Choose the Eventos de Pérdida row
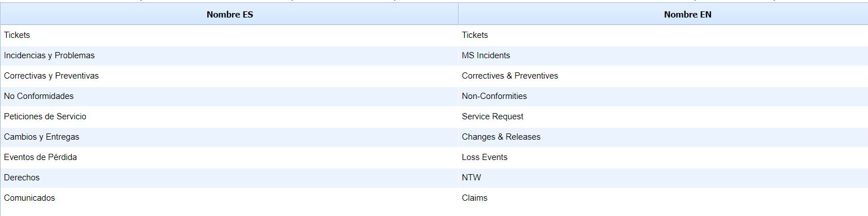This screenshot has width=868, height=216. tap(434, 157)
